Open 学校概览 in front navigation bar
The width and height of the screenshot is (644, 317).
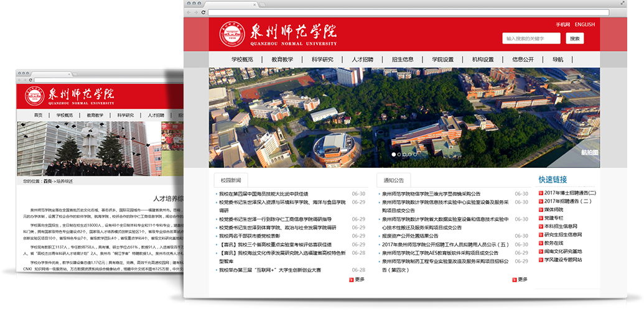[x=242, y=60]
